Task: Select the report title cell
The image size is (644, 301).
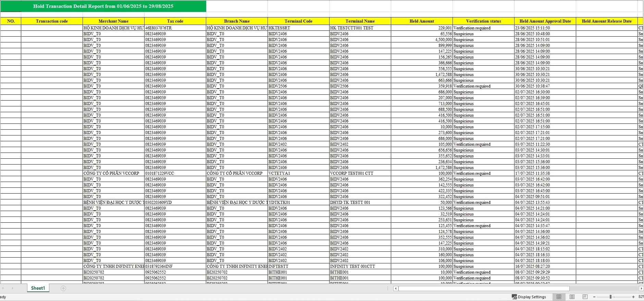Action: coord(103,6)
